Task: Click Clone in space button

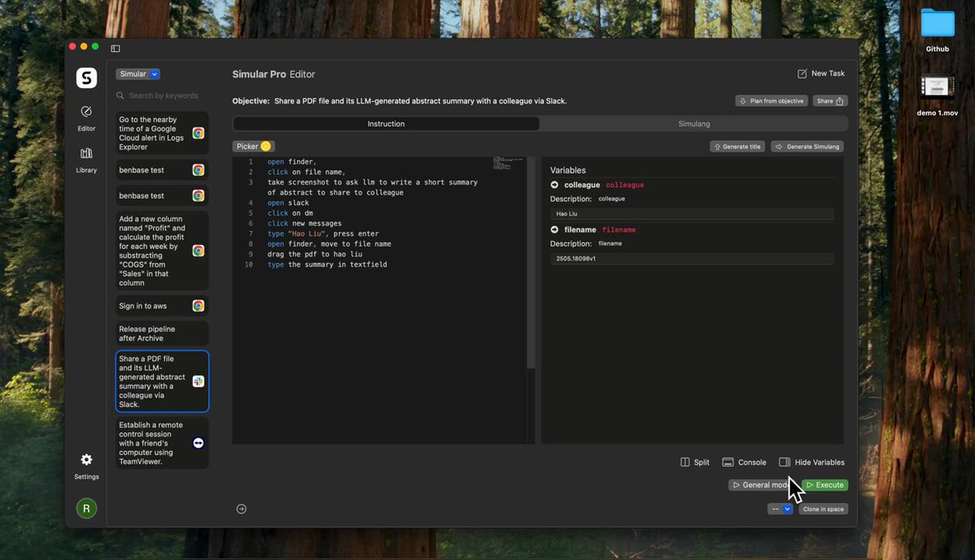Action: [x=823, y=509]
